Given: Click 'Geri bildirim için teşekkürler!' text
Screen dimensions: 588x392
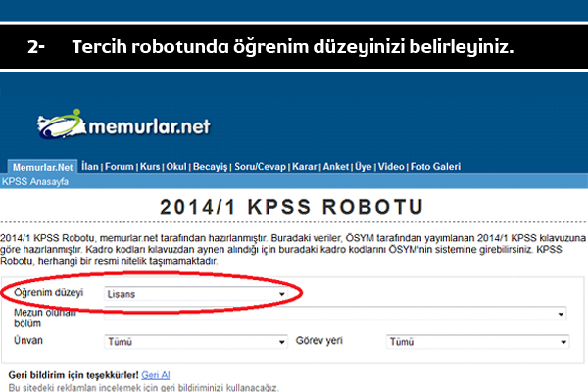Looking at the screenshot, I should click(x=73, y=375).
